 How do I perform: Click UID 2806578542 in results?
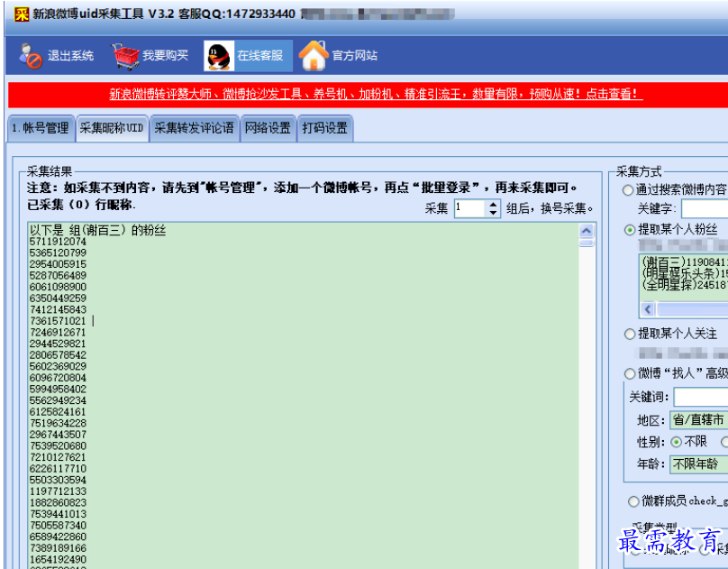(x=58, y=355)
